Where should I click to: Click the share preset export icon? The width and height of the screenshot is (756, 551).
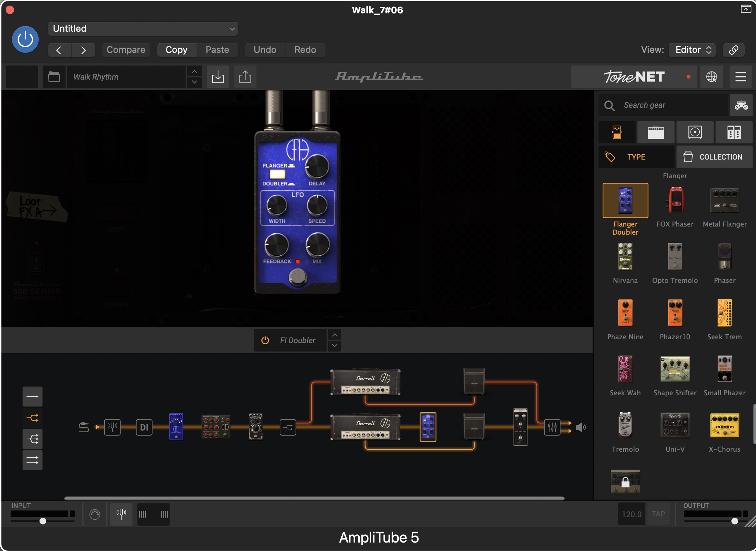pyautogui.click(x=245, y=76)
